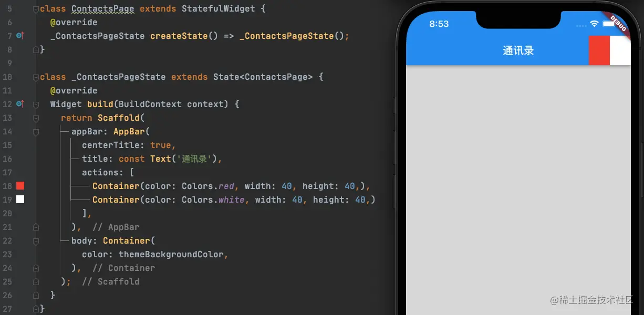This screenshot has height=315, width=644.
Task: Collapse the body Container fold on line 22
Action: tap(36, 241)
